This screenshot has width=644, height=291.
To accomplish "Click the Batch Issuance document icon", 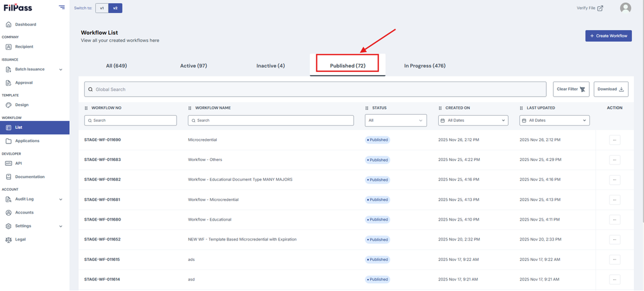I will [x=9, y=69].
